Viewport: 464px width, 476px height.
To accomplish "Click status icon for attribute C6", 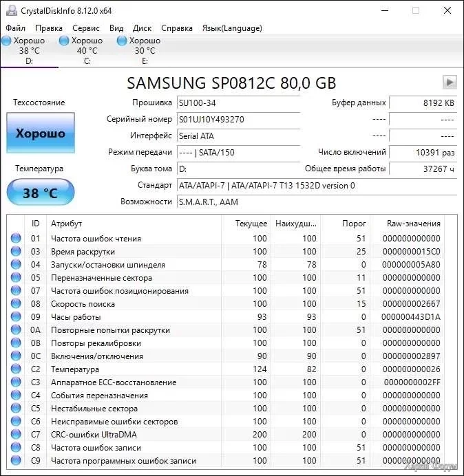I will click(16, 421).
